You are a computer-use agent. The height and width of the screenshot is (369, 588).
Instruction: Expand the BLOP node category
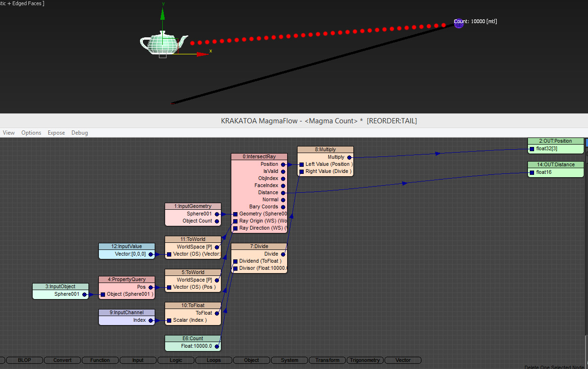coord(25,360)
